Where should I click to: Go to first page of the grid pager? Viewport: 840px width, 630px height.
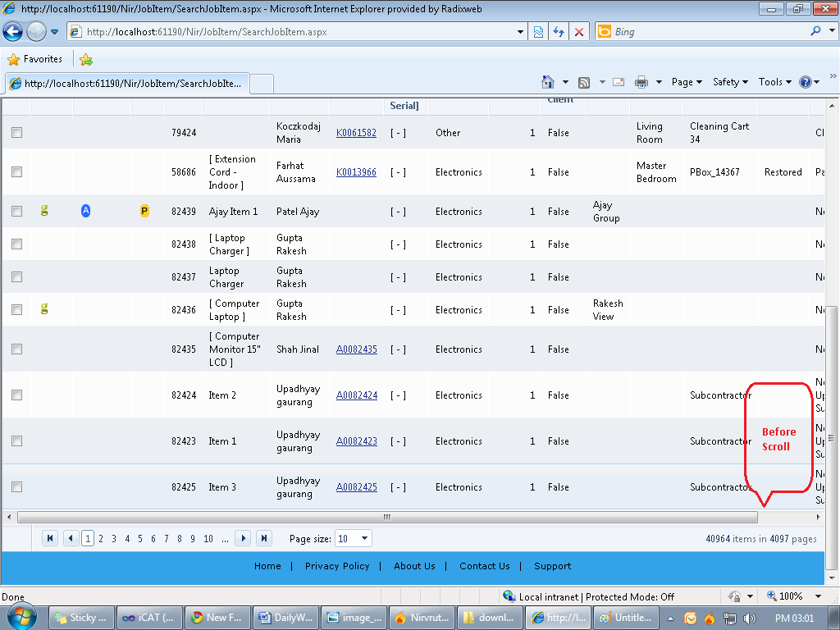click(50, 538)
